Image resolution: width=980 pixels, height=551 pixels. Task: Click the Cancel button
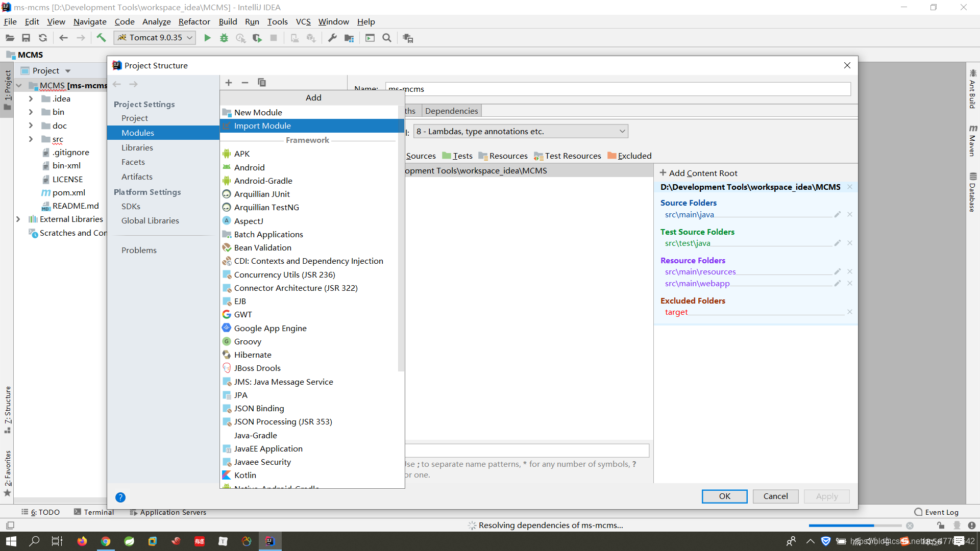[775, 496]
